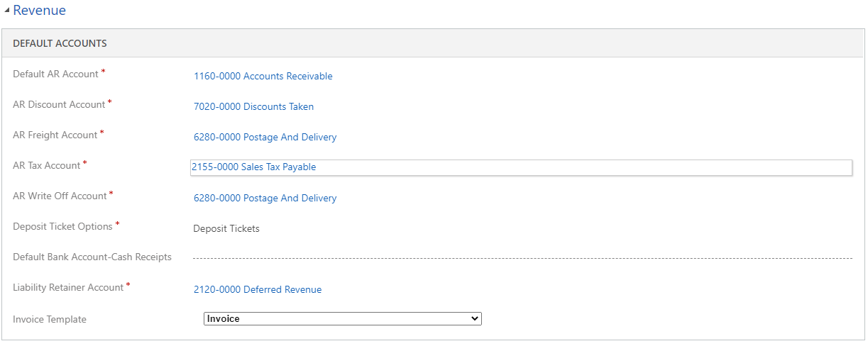This screenshot has width=868, height=346.
Task: Click the Default AR Account label
Action: click(x=55, y=74)
